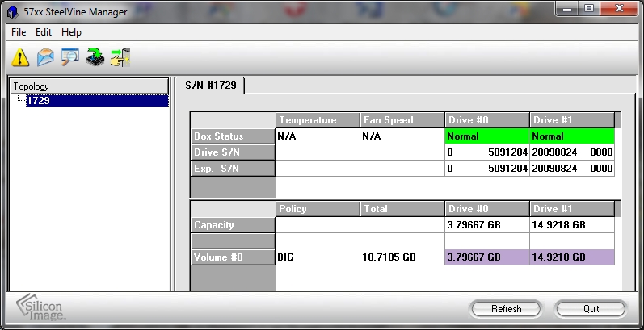The width and height of the screenshot is (644, 330).
Task: Click Drive #0 header in status table
Action: click(x=487, y=120)
